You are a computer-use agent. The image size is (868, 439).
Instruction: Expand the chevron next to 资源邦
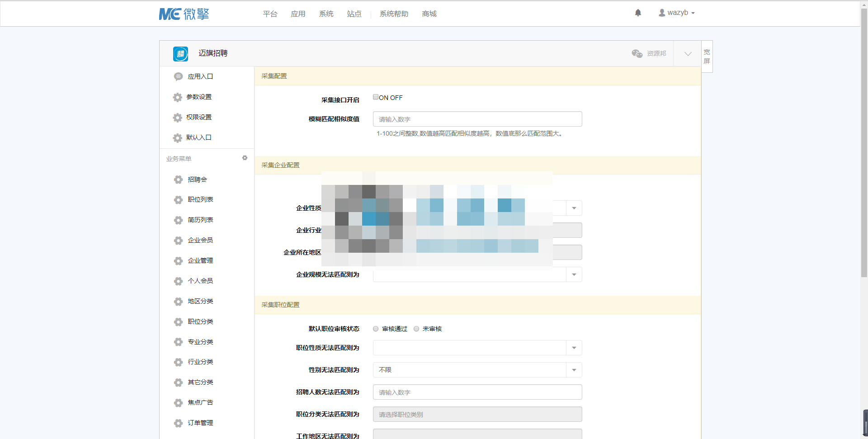tap(688, 54)
